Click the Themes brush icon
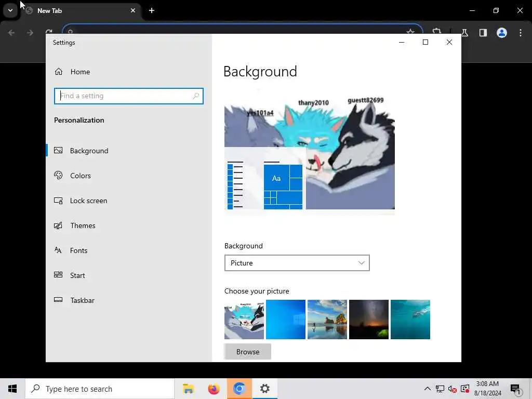Screen dimensions: 532x399 pos(58,225)
